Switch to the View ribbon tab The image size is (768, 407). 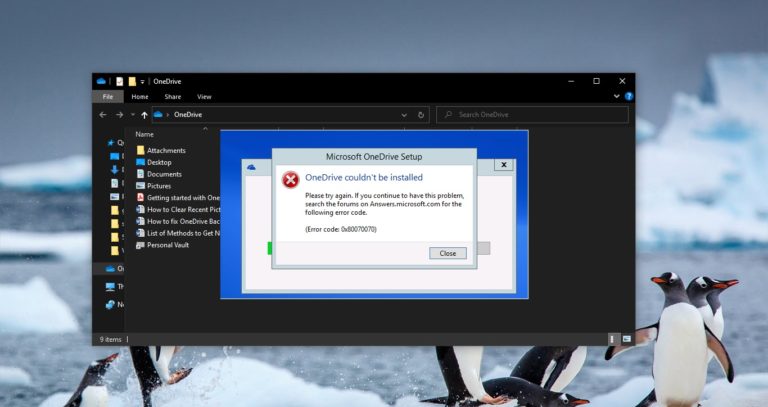(204, 97)
